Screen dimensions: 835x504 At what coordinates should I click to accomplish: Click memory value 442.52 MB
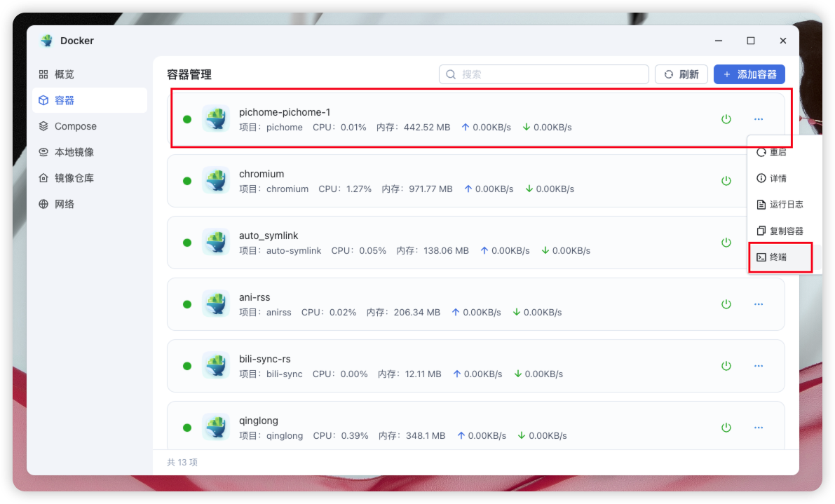click(x=427, y=128)
